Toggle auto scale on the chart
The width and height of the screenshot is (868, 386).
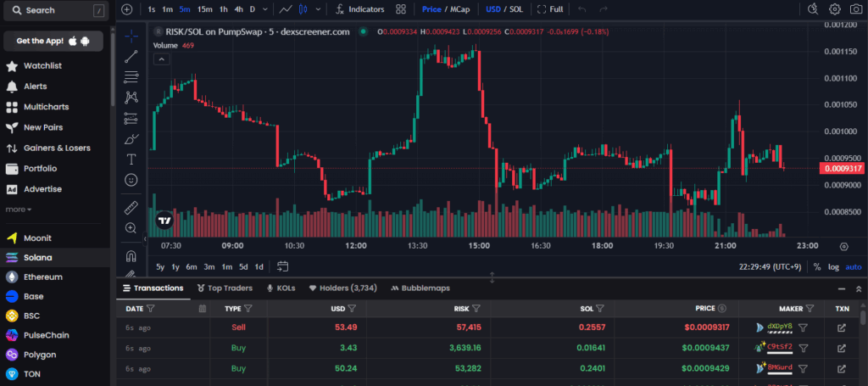point(853,267)
